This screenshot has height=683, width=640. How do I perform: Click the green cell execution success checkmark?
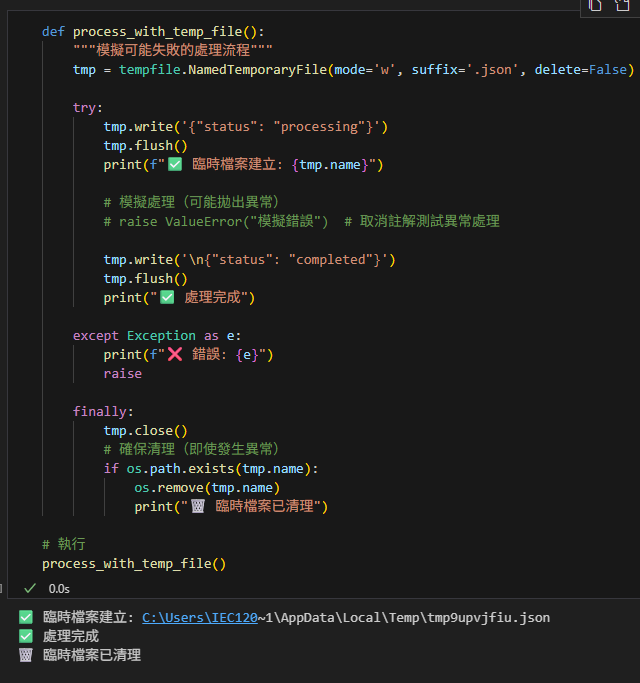pos(30,588)
